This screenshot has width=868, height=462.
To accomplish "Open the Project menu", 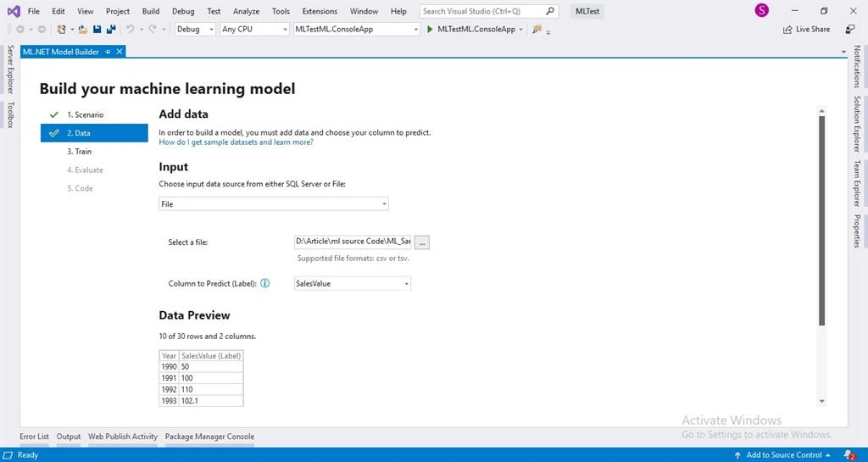I will click(118, 11).
